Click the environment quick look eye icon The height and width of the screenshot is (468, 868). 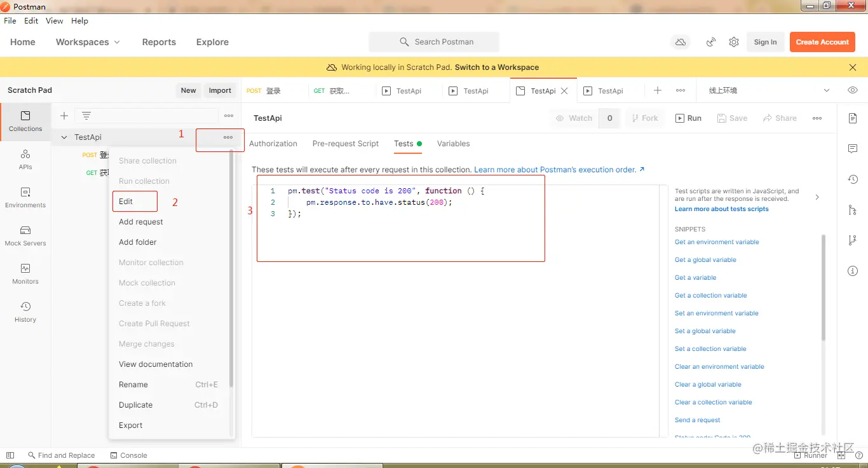click(x=853, y=90)
